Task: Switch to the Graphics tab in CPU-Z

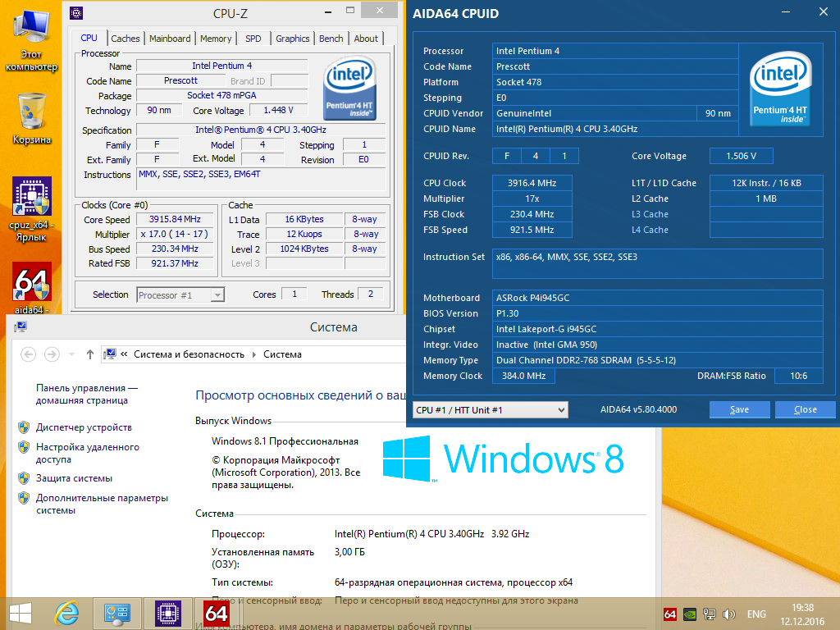Action: [x=293, y=39]
